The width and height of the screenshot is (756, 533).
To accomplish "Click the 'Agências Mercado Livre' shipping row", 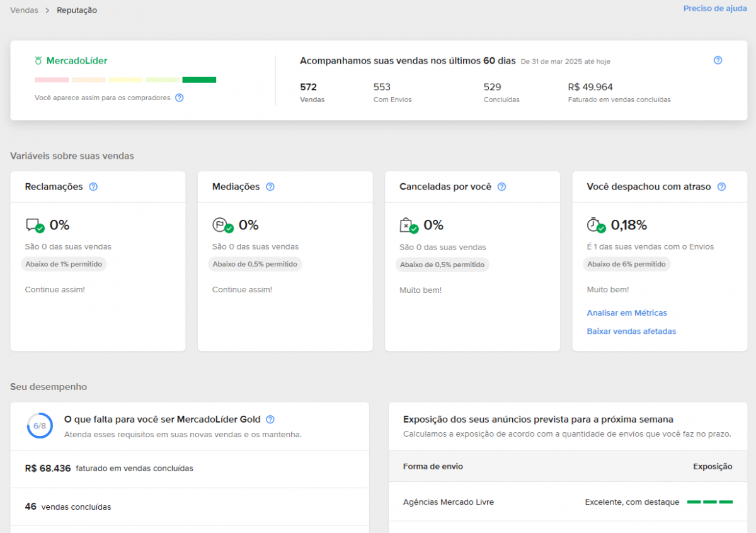I will (x=568, y=502).
